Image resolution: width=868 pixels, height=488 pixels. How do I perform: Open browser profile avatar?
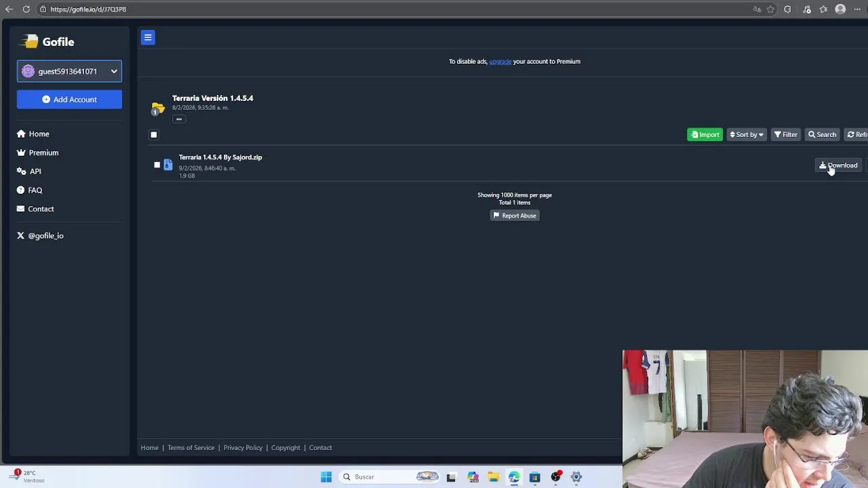840,9
